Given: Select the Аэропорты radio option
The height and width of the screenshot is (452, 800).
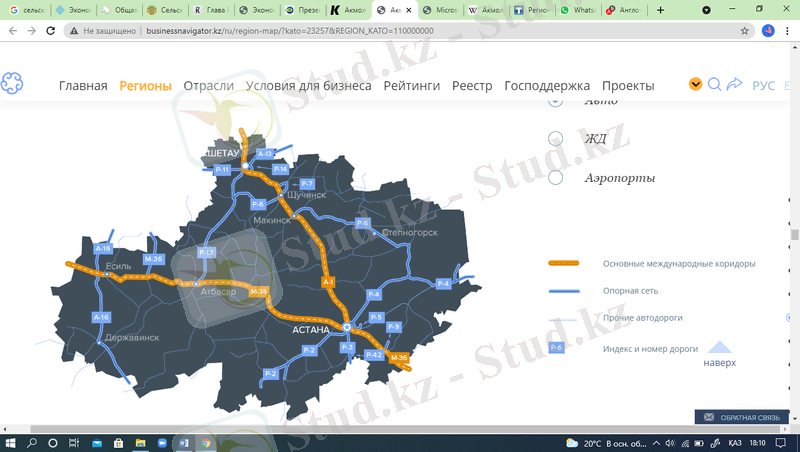Looking at the screenshot, I should point(556,178).
